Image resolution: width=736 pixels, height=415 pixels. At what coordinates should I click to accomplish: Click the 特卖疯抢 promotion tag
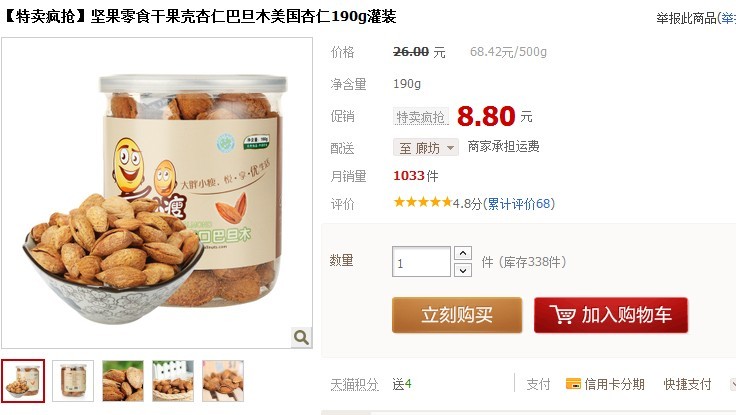[421, 117]
